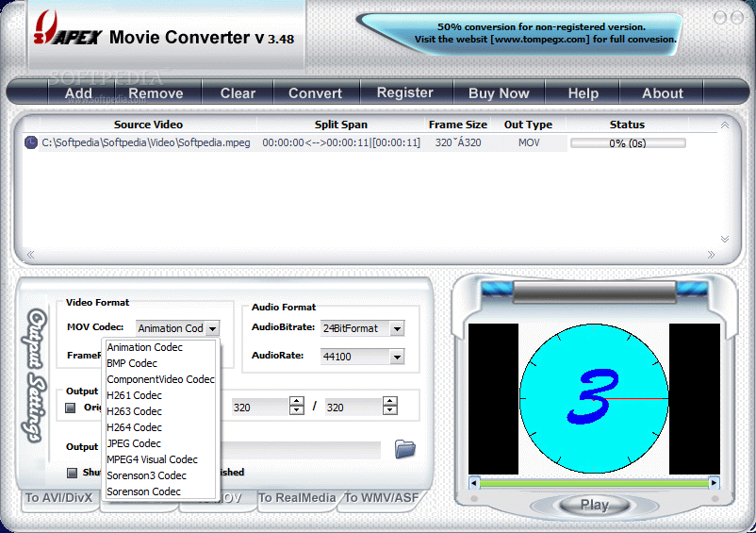
Task: Choose H261 Codec option
Action: (x=160, y=395)
